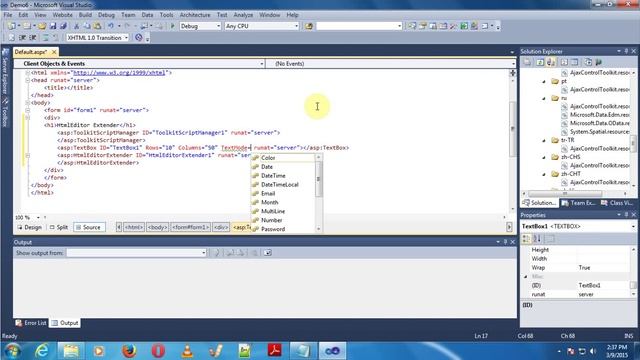Switch to Split view

tap(59, 227)
